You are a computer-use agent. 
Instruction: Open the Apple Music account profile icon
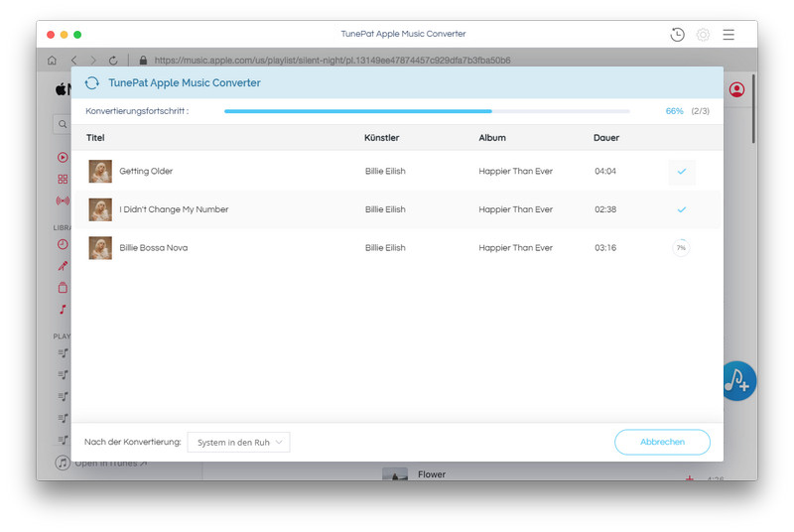pyautogui.click(x=736, y=89)
